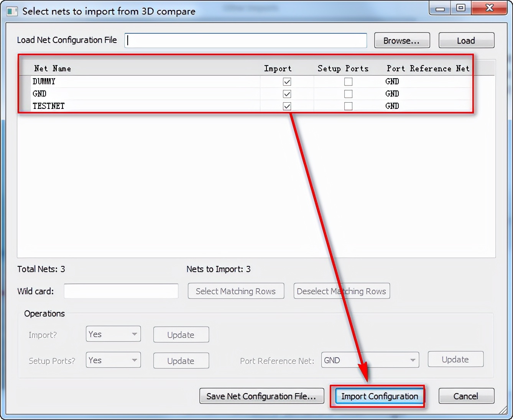Close the Select nets dialog window
The image size is (513, 420).
pos(489,8)
